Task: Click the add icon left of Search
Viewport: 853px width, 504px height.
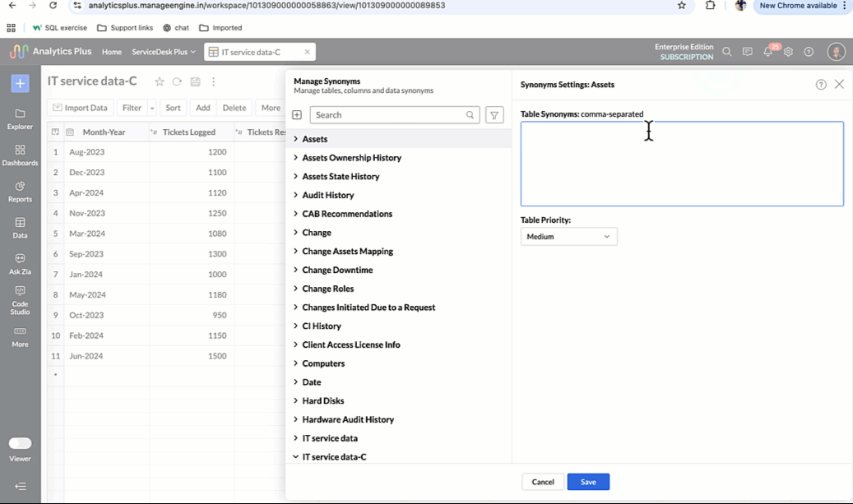Action: (297, 115)
